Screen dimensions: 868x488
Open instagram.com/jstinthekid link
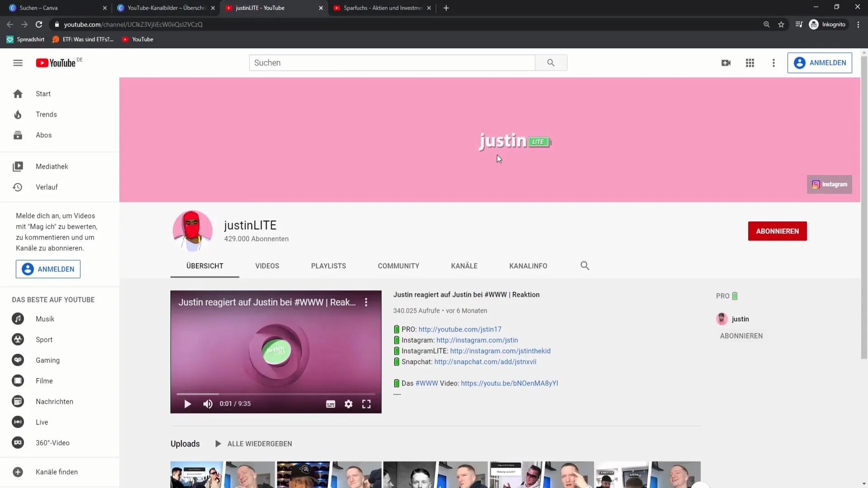pyautogui.click(x=500, y=351)
